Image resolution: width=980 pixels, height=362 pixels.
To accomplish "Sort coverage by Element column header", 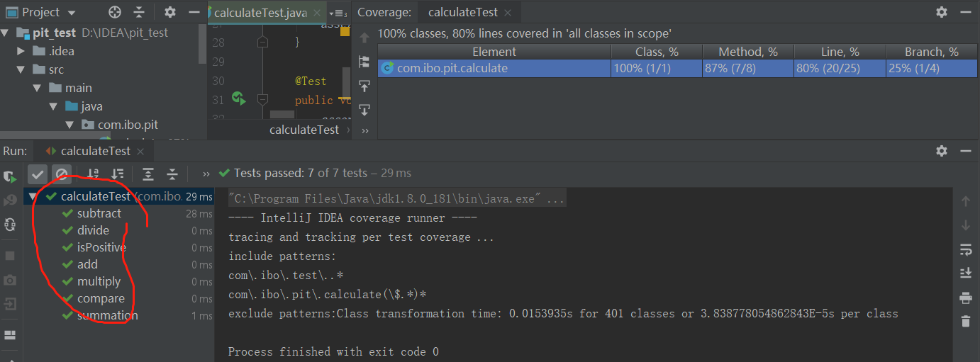I will [494, 52].
